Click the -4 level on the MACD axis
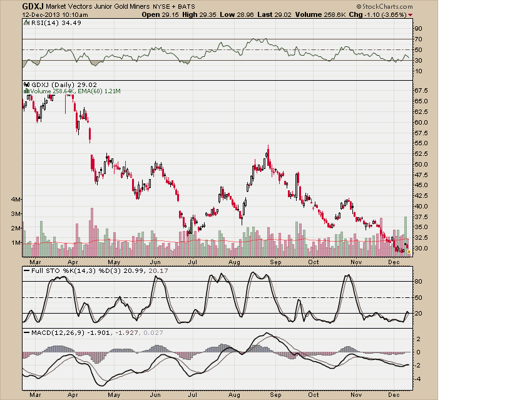 (x=417, y=379)
